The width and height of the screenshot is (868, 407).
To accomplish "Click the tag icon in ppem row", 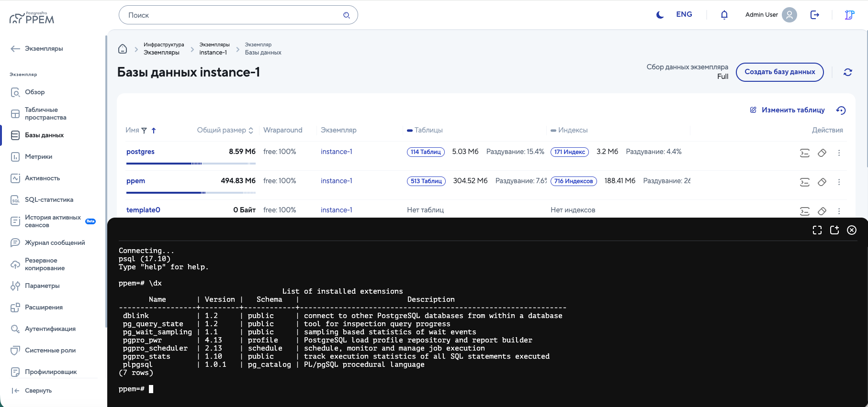I will click(x=822, y=182).
